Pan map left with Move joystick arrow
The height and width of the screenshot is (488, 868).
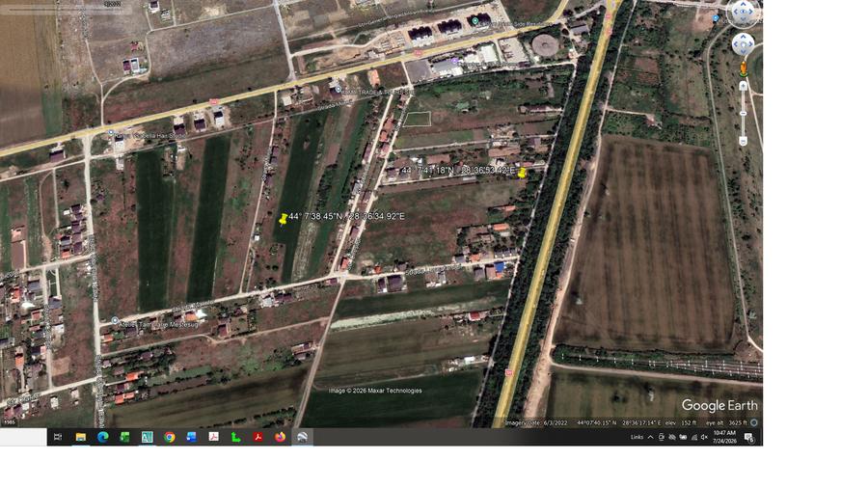tap(735, 44)
